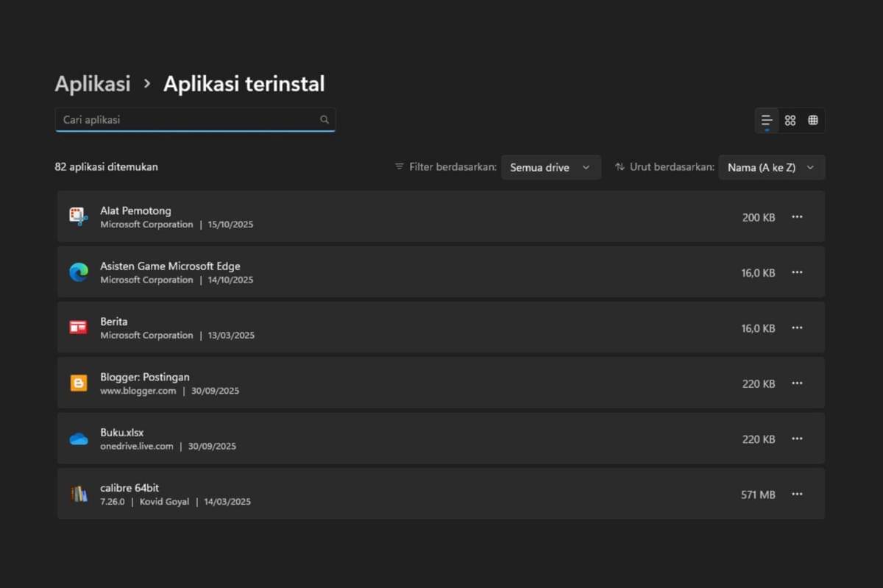The image size is (883, 588).
Task: Open more options for Alat Pemotong
Action: 797,216
